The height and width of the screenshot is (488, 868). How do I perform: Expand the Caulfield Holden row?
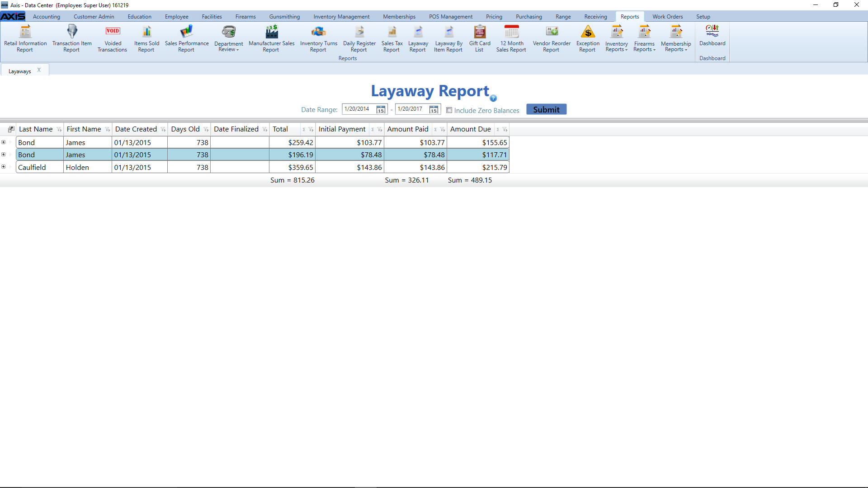click(4, 167)
